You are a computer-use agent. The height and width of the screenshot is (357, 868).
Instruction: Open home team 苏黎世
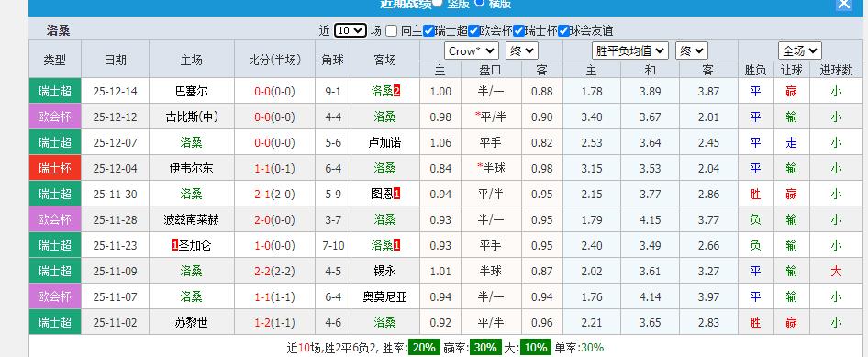pos(192,323)
